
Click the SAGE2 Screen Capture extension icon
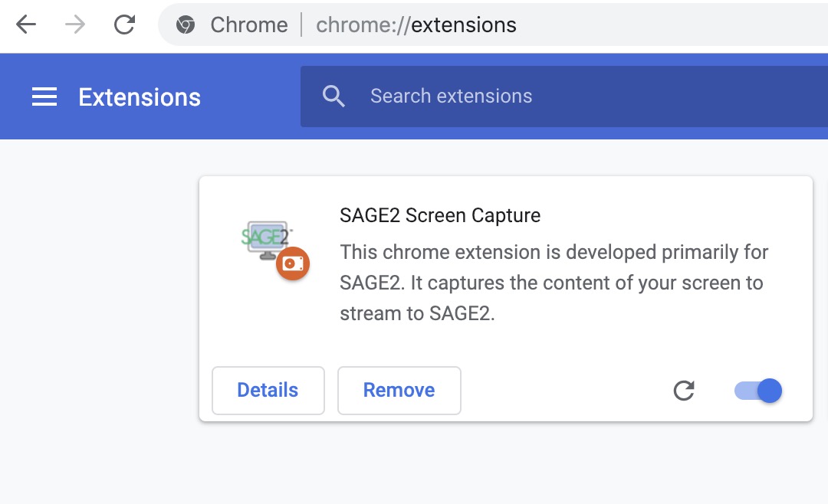(x=274, y=250)
